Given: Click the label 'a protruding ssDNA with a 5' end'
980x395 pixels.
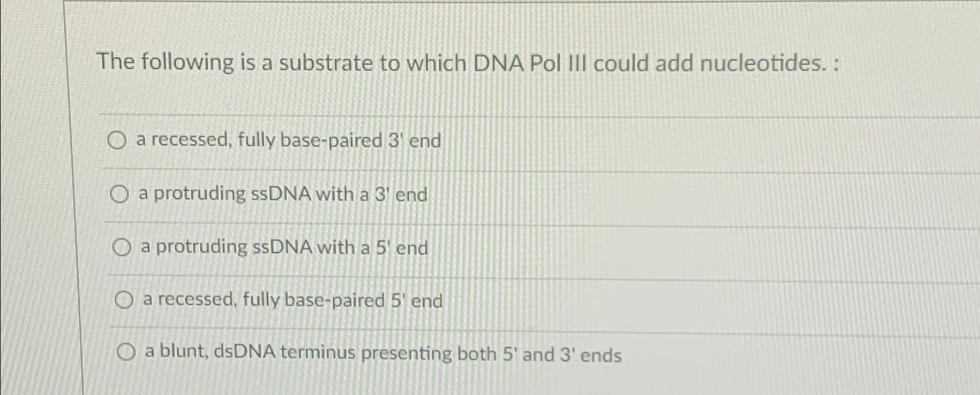Looking at the screenshot, I should pyautogui.click(x=283, y=248).
